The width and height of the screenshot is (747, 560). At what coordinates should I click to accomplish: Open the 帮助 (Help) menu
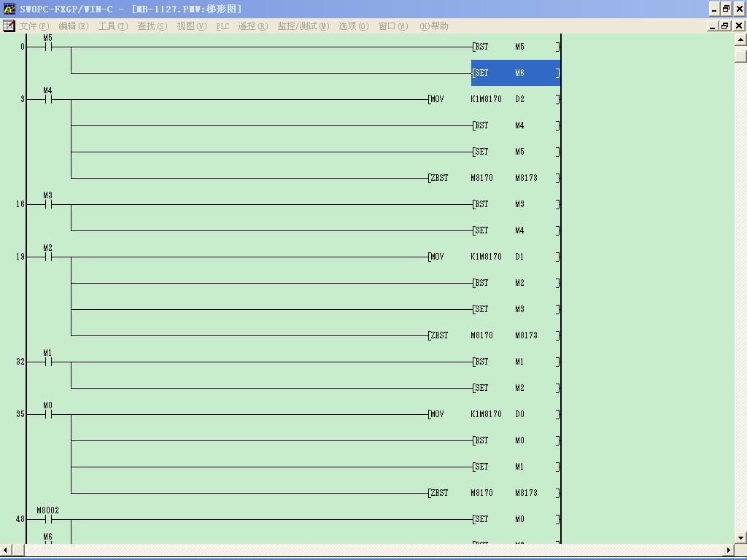pos(434,26)
